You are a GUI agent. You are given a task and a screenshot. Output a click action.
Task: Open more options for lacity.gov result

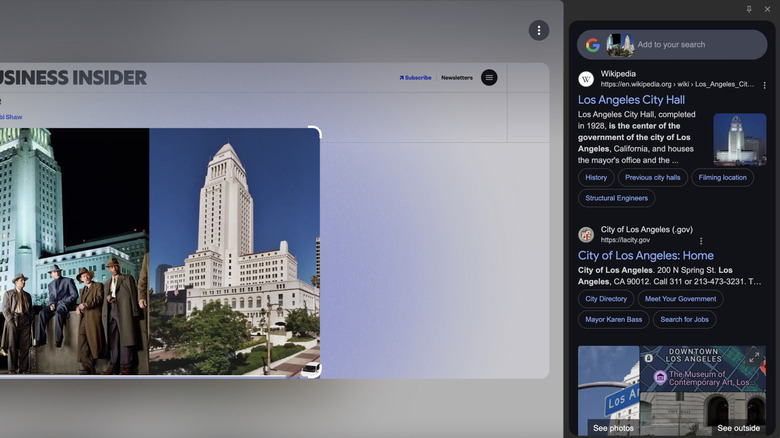point(701,241)
